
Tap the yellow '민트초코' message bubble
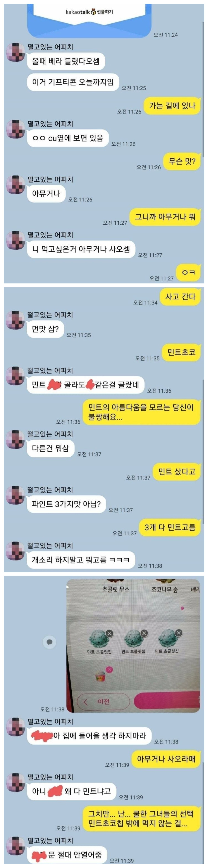[x=181, y=353]
